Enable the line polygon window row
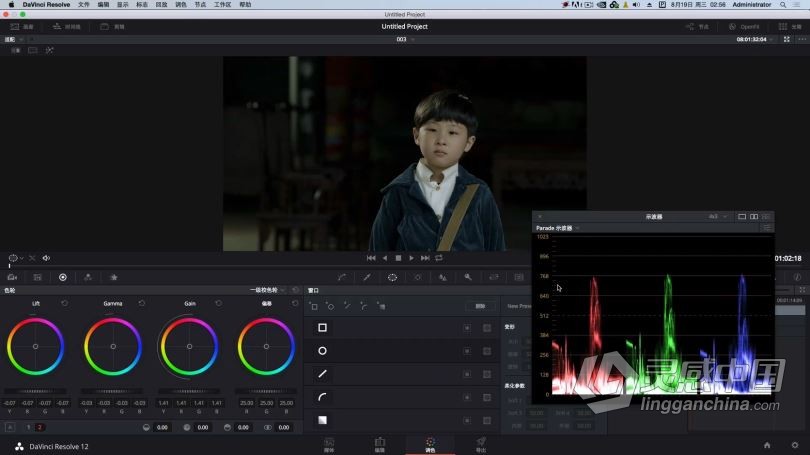This screenshot has width=810, height=455. tap(322, 374)
